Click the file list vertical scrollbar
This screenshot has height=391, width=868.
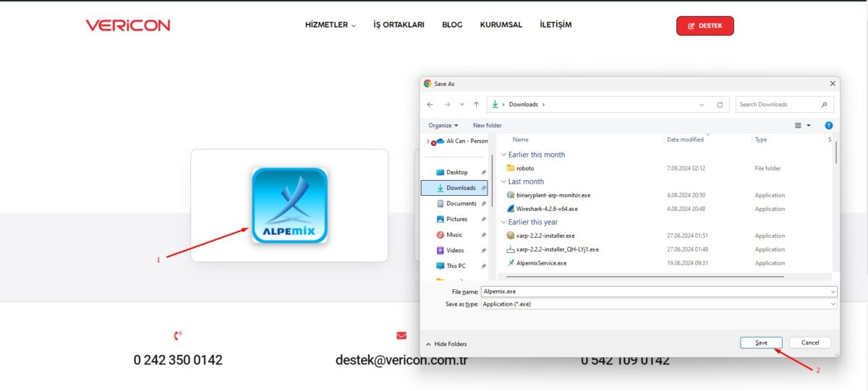(836, 152)
